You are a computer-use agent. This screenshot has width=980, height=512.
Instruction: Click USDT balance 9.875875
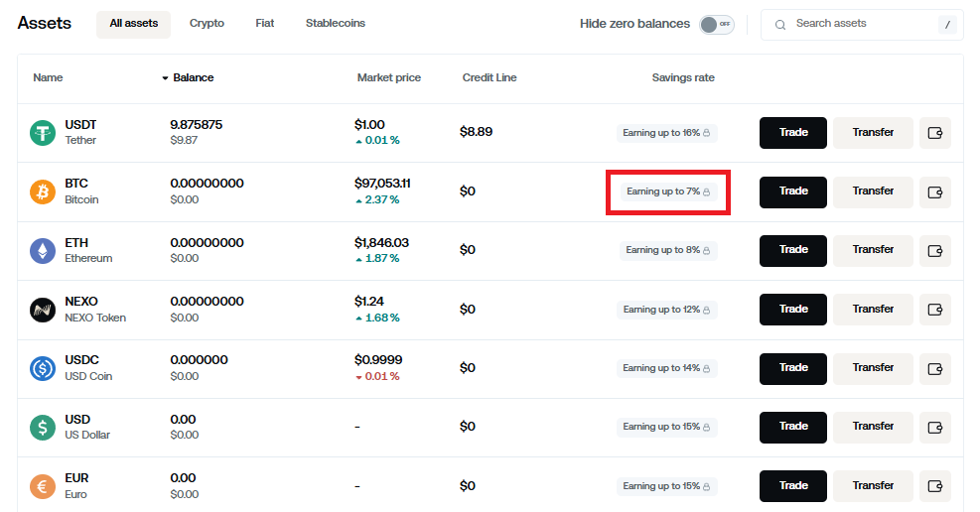pos(197,125)
